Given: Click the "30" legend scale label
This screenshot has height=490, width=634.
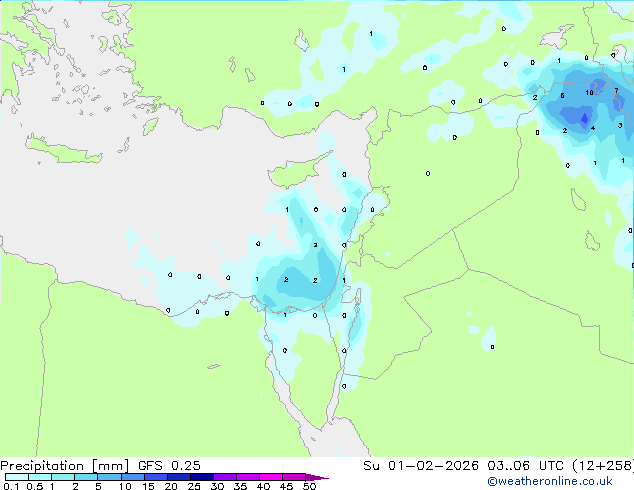Looking at the screenshot, I should (x=217, y=486).
